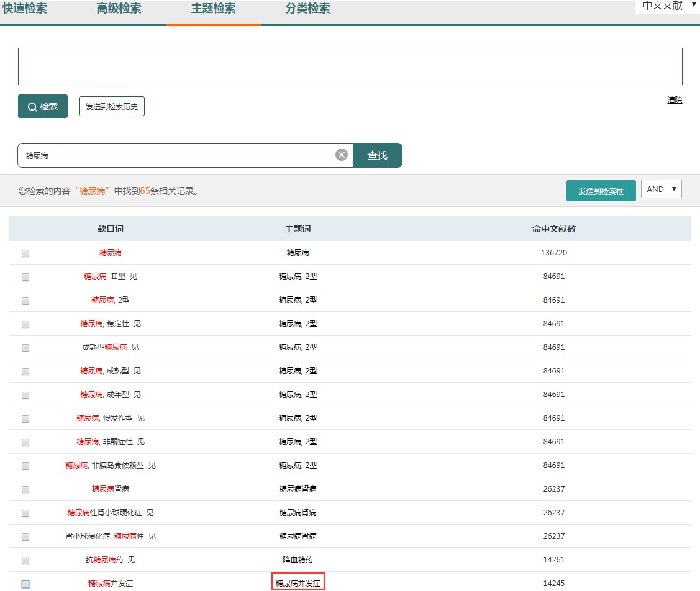Image resolution: width=700 pixels, height=591 pixels.
Task: Click 发送到检索历史 button
Action: (x=112, y=106)
